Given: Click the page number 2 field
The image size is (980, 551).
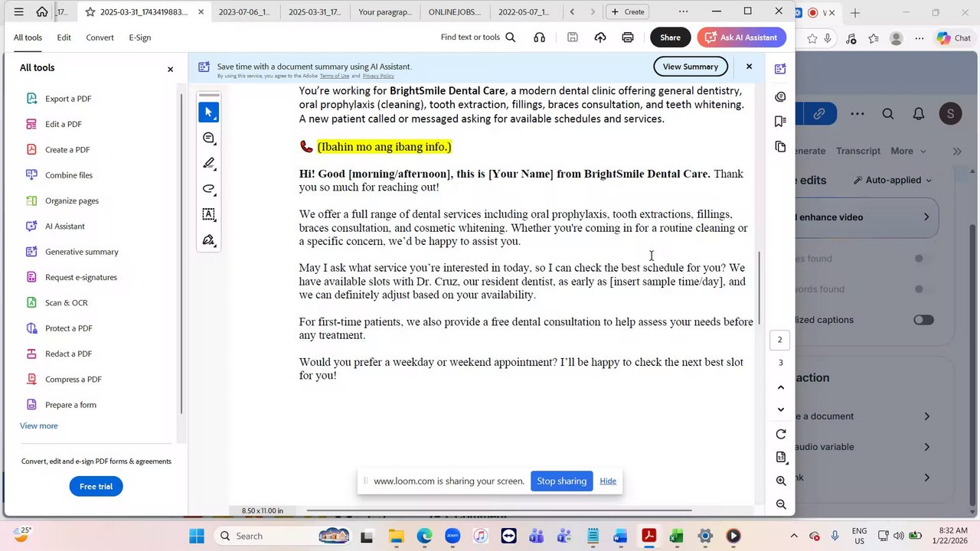Looking at the screenshot, I should 780,340.
